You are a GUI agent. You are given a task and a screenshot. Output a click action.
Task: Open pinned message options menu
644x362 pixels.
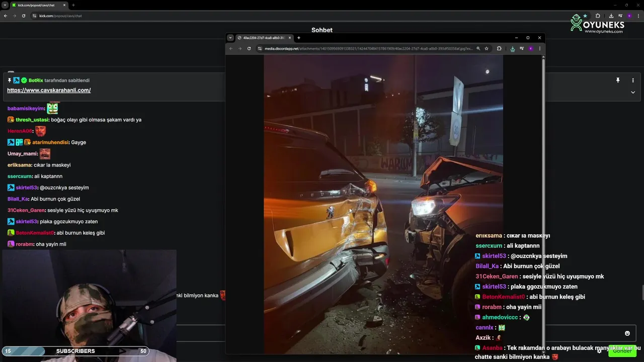click(633, 80)
